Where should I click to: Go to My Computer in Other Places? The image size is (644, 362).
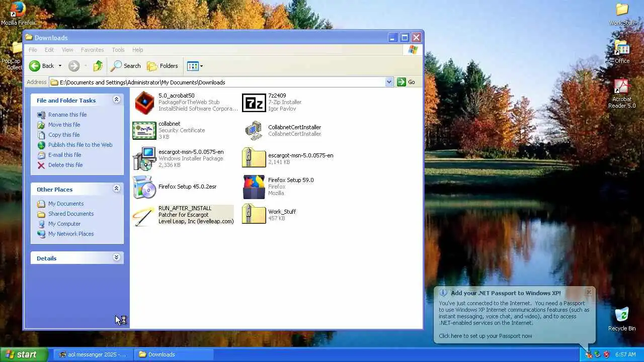64,224
